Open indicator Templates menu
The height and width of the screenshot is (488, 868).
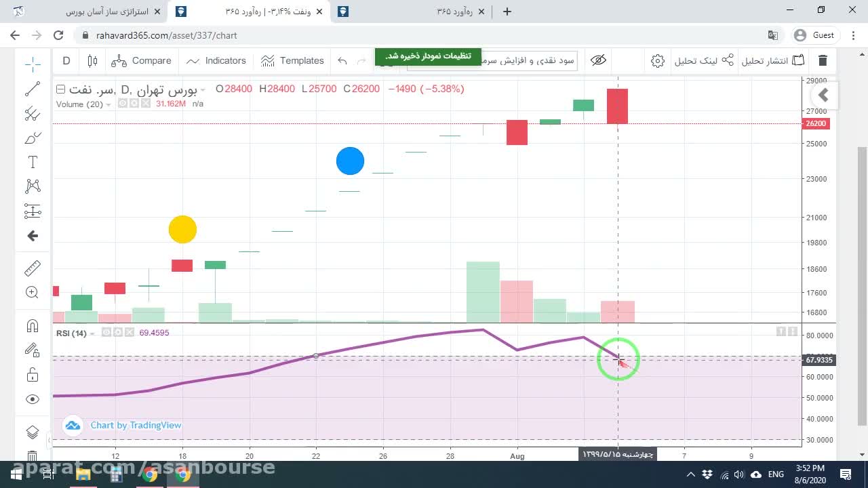292,60
